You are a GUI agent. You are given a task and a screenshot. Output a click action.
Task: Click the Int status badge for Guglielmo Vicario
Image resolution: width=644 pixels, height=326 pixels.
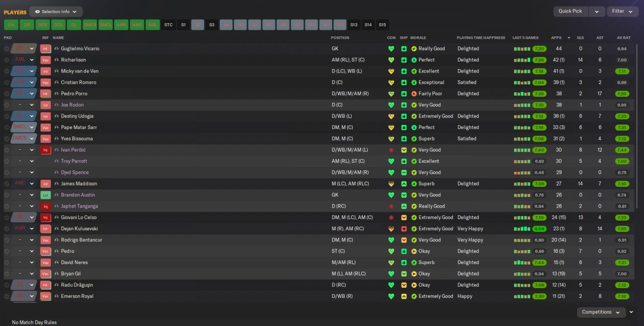pyautogui.click(x=46, y=49)
